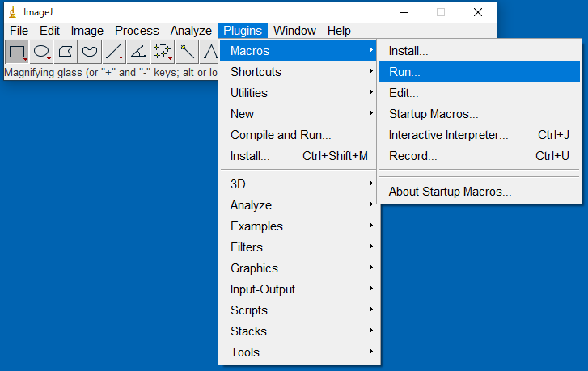Choose Install... with Ctrl+Shift+M shortcut
This screenshot has width=588, height=371.
(x=299, y=156)
